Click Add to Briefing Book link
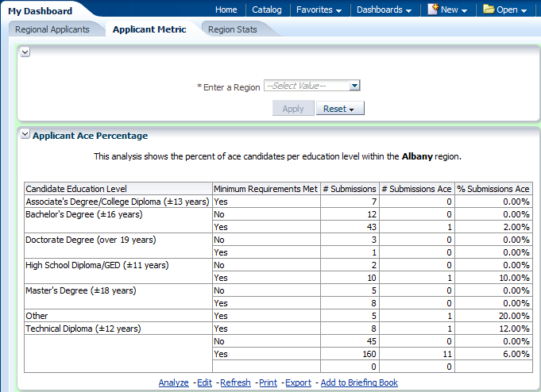 359,382
